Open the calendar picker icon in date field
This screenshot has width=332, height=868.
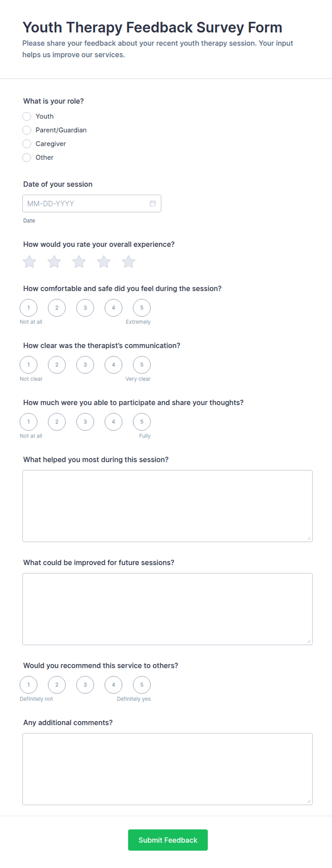click(153, 204)
